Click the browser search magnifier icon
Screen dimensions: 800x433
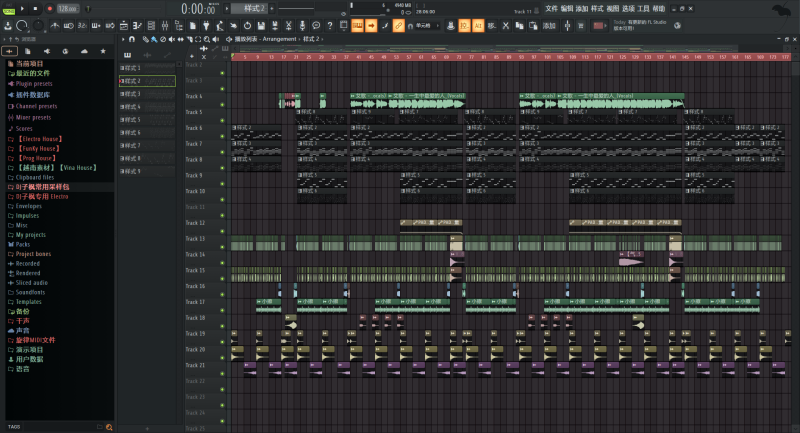click(109, 427)
